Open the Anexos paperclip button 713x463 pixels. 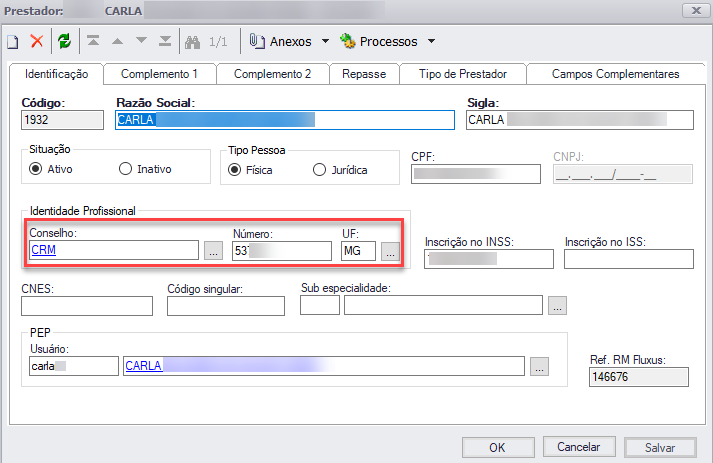(x=281, y=41)
